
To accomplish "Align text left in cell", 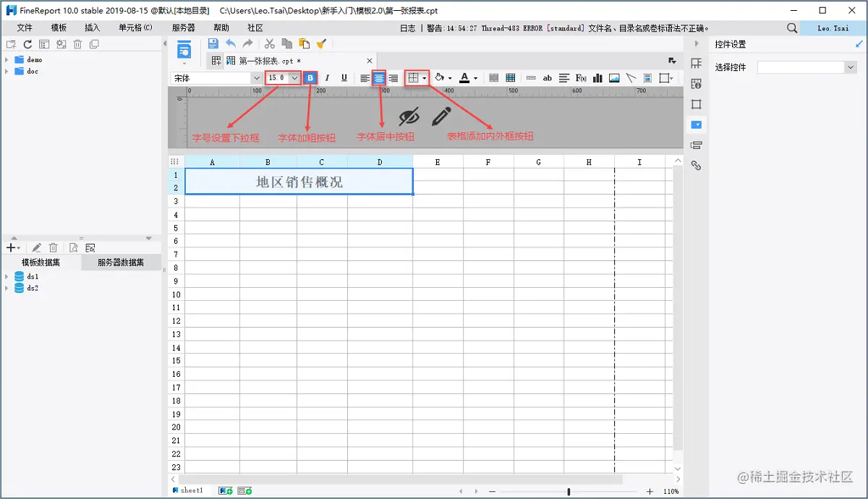I will (365, 78).
